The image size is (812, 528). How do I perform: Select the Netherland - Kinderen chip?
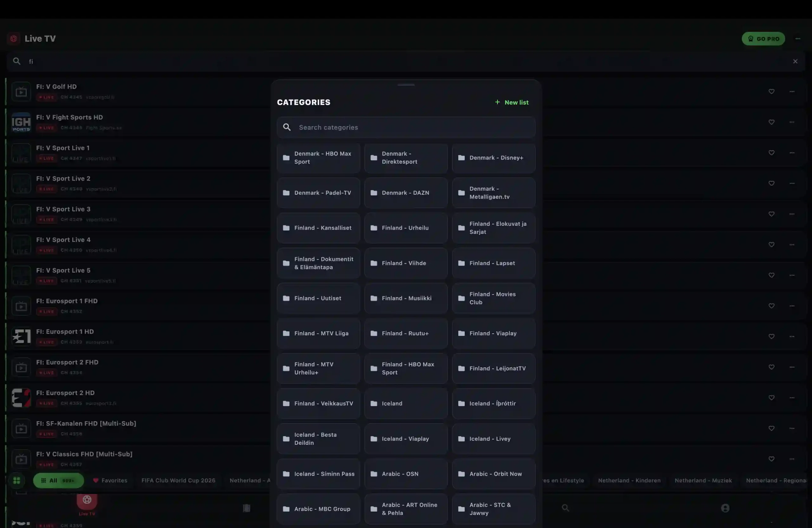(629, 480)
